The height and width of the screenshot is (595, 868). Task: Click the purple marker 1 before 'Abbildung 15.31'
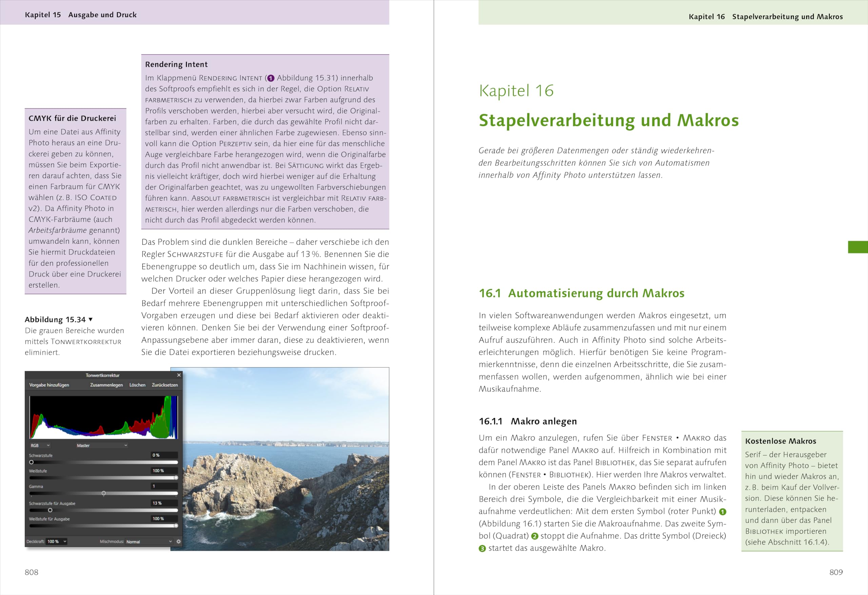click(x=271, y=78)
